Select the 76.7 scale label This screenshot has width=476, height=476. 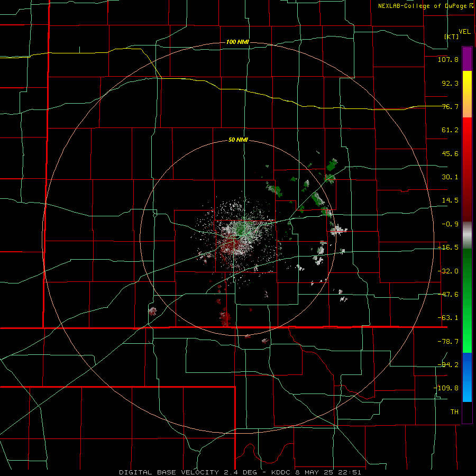(x=450, y=106)
